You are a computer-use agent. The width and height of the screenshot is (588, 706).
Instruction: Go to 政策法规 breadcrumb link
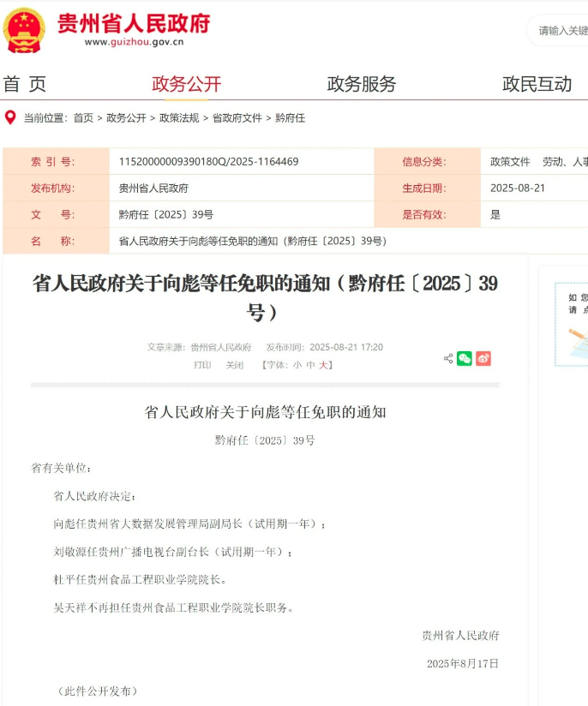tap(179, 118)
